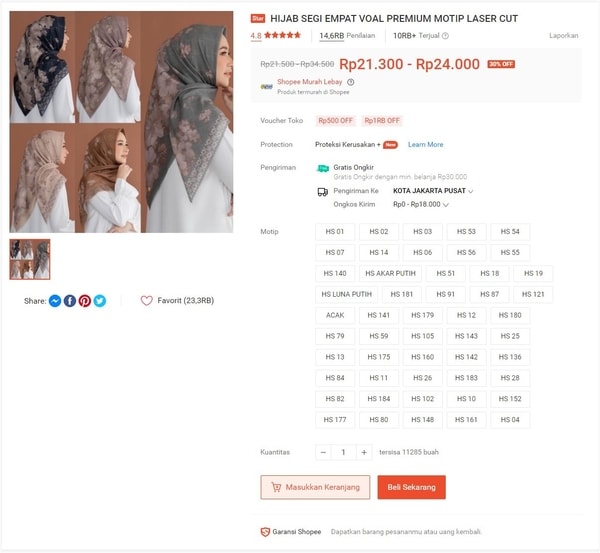Click the Garansi Shopee shield icon

(265, 532)
